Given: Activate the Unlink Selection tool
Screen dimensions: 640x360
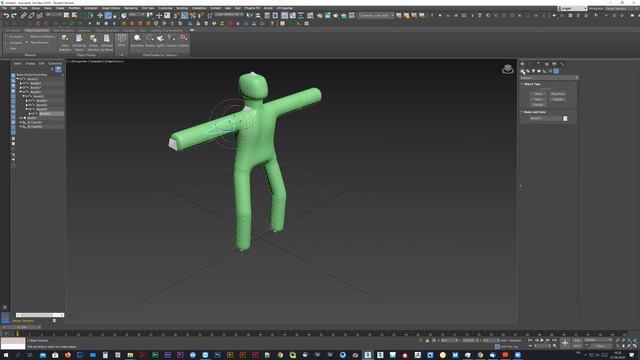Looking at the screenshot, I should (31, 16).
